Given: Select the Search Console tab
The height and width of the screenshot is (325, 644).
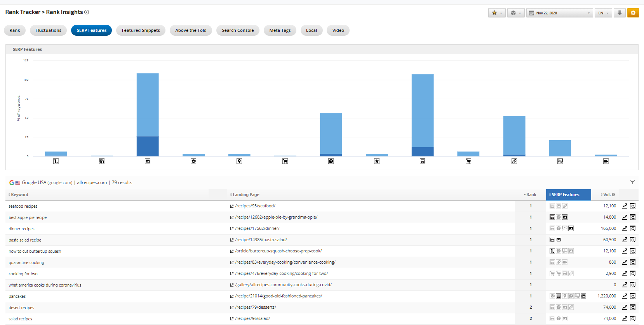Looking at the screenshot, I should tap(238, 30).
